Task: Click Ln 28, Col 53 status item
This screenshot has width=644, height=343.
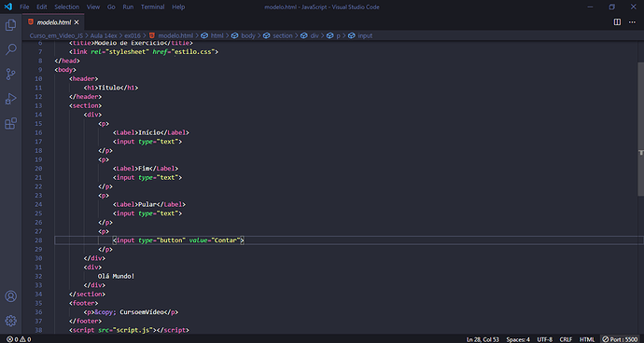Action: 483,339
